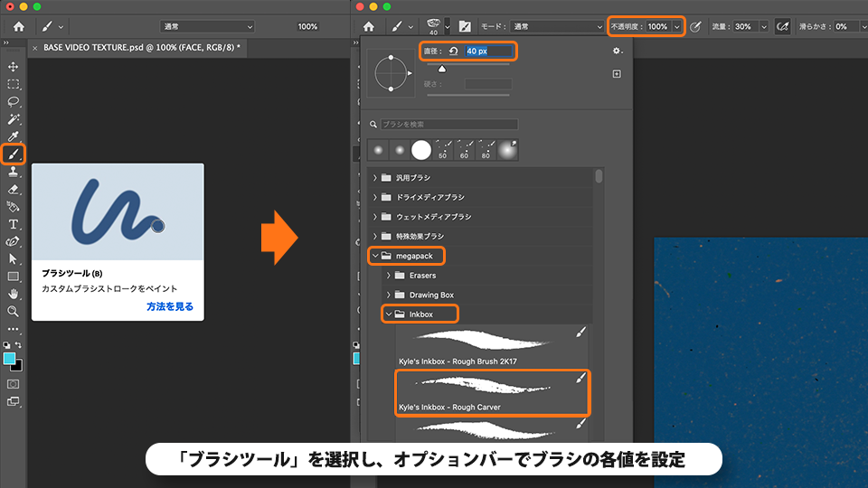868x488 pixels.
Task: Select the Pen tool
Action: click(x=14, y=242)
